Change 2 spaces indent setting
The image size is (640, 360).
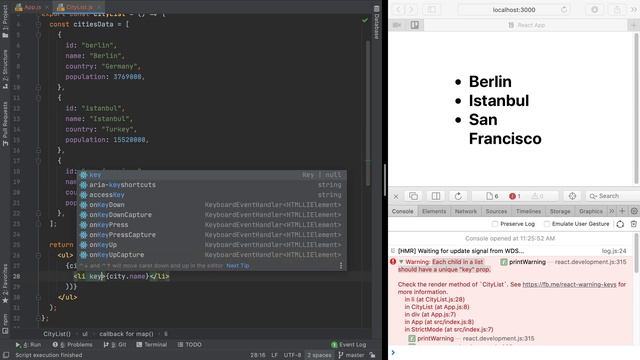pos(319,355)
